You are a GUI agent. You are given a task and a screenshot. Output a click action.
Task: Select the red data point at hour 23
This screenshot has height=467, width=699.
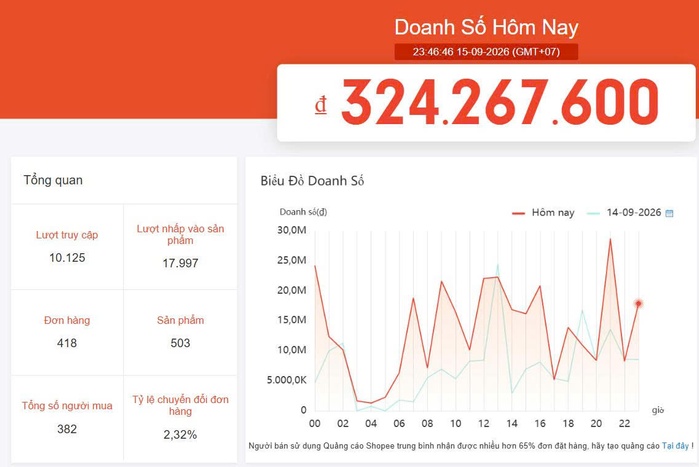(638, 303)
